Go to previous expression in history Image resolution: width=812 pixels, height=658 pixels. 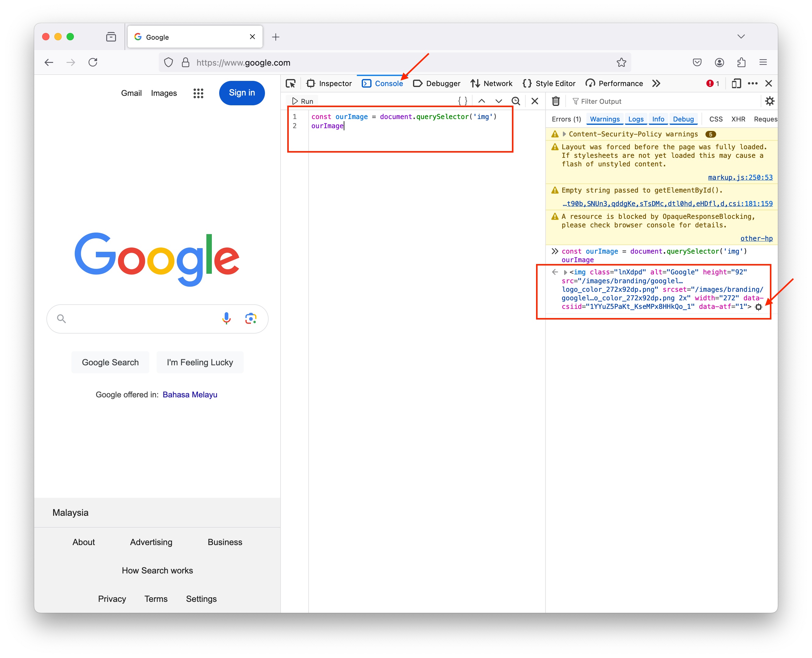[481, 101]
